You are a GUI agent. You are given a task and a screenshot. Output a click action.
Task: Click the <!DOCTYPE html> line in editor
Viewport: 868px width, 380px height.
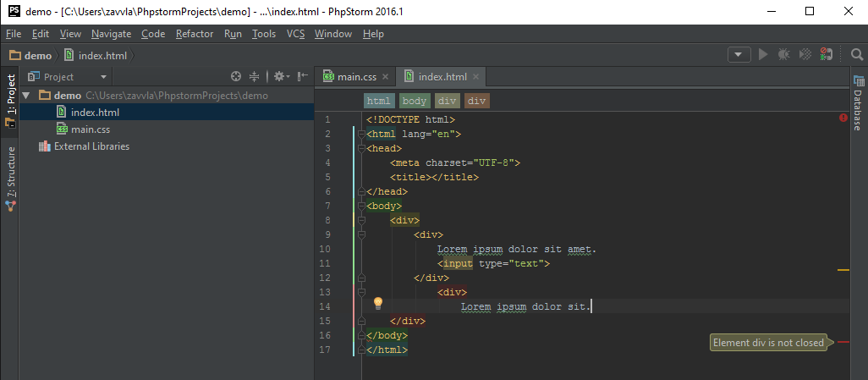pyautogui.click(x=410, y=119)
